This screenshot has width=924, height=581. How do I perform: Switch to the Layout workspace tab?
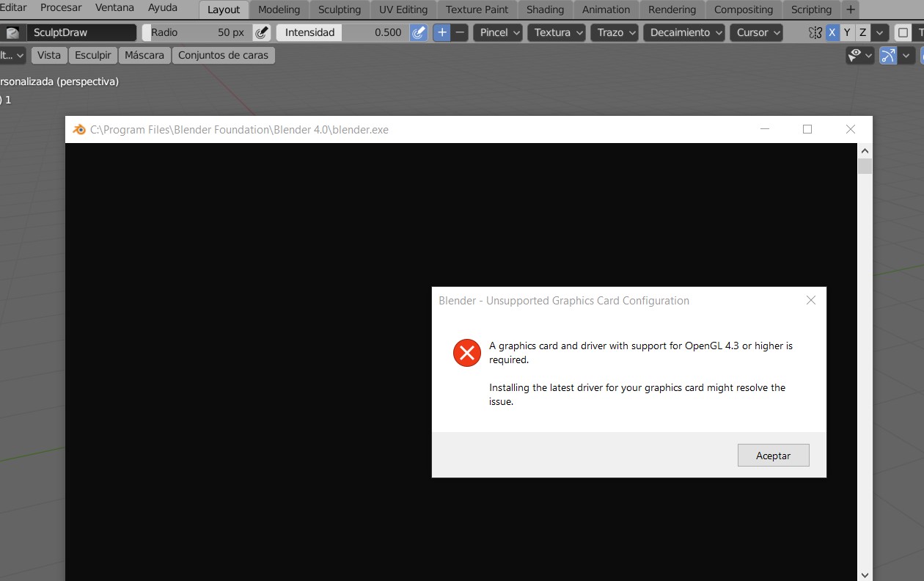(x=224, y=10)
